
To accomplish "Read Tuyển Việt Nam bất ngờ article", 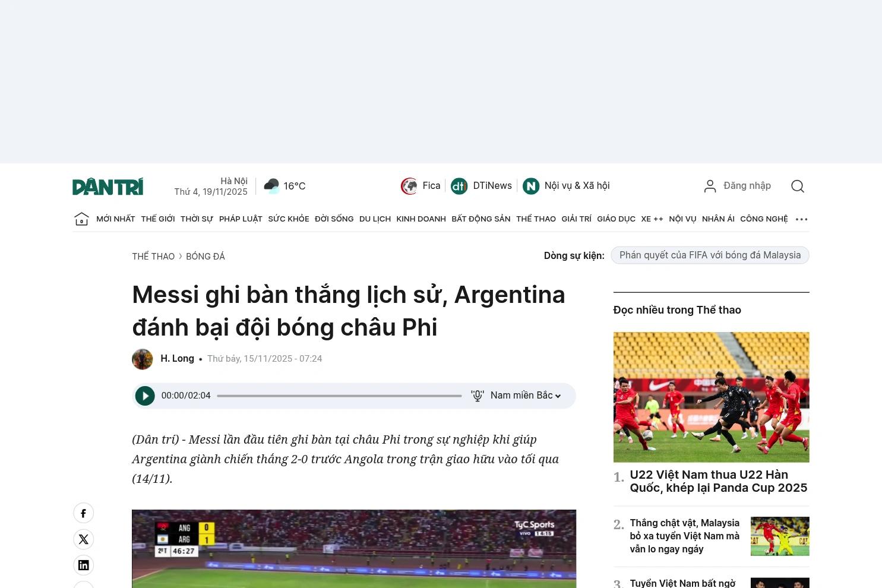I will [x=683, y=583].
